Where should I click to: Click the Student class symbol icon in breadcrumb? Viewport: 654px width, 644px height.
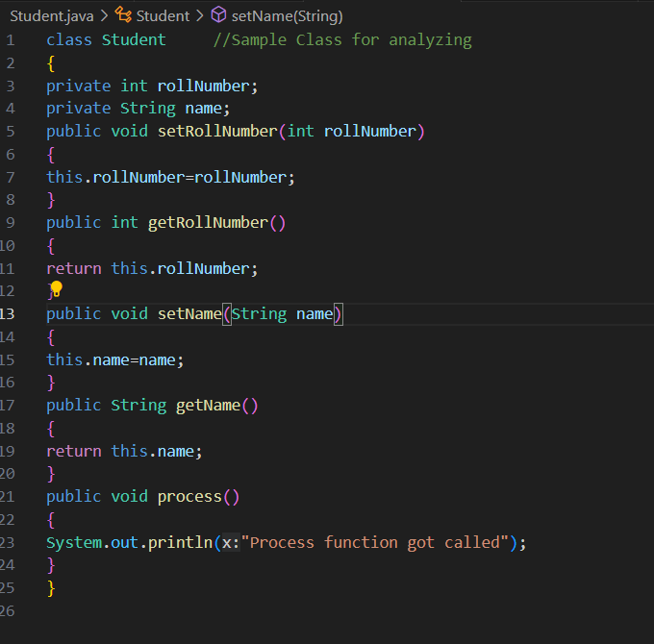123,15
